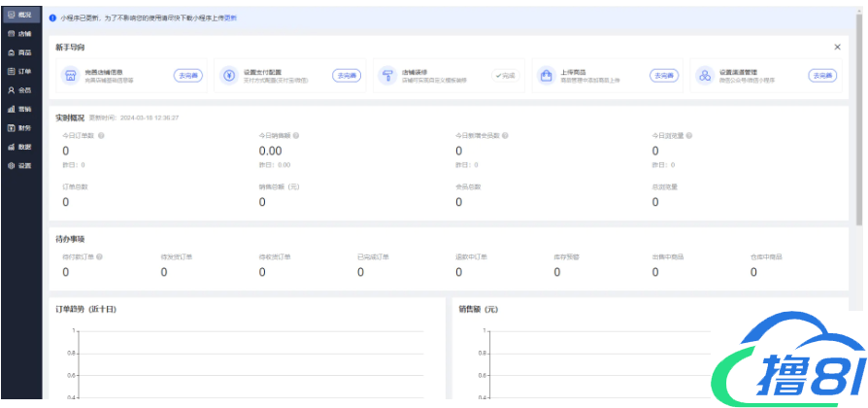This screenshot has height=408, width=868.
Task: Open the 营销 marketing sidebar section
Action: coord(19,109)
